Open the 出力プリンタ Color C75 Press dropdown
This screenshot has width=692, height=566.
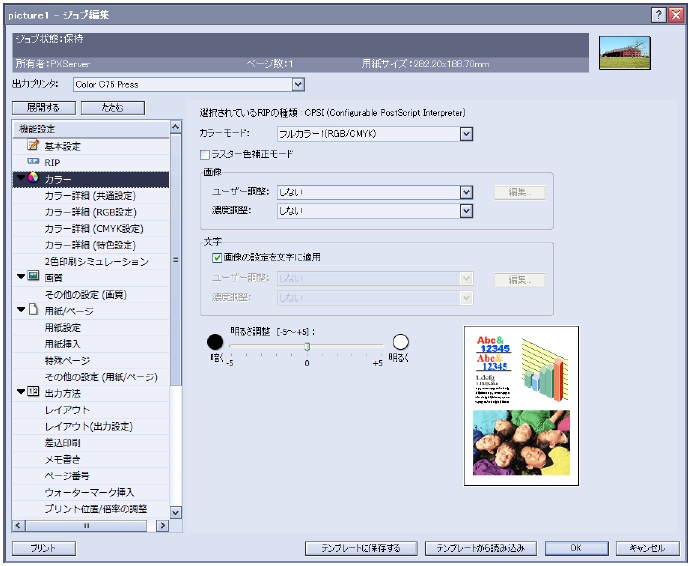[x=297, y=85]
